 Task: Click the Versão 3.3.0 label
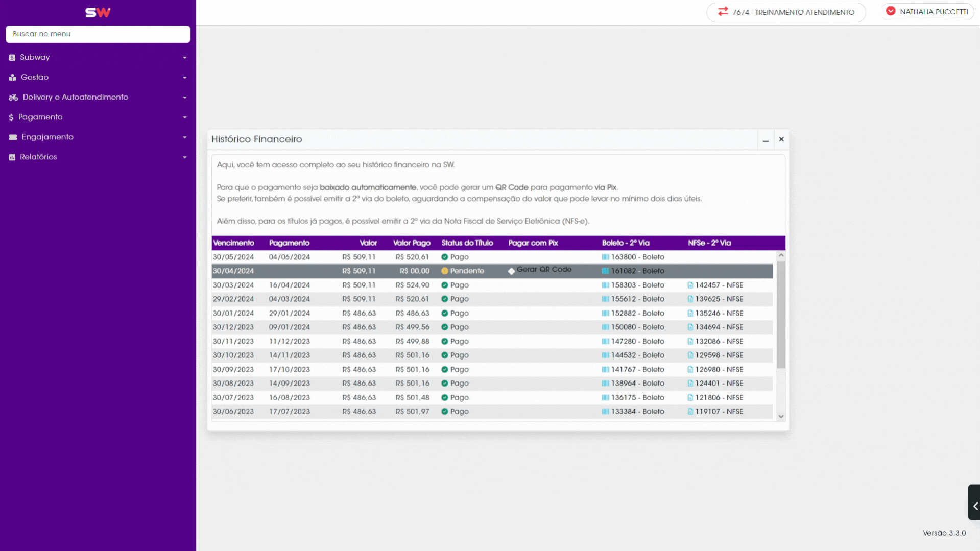944,533
